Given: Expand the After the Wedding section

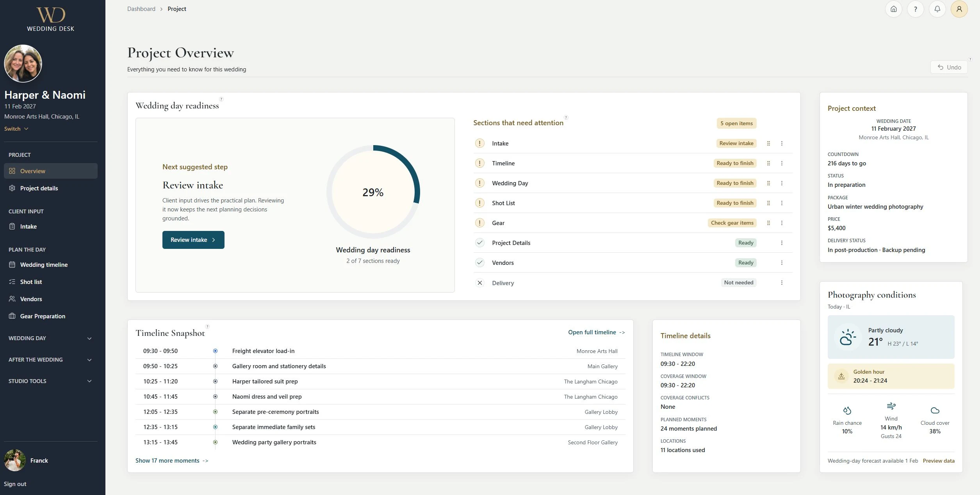Looking at the screenshot, I should tap(50, 360).
